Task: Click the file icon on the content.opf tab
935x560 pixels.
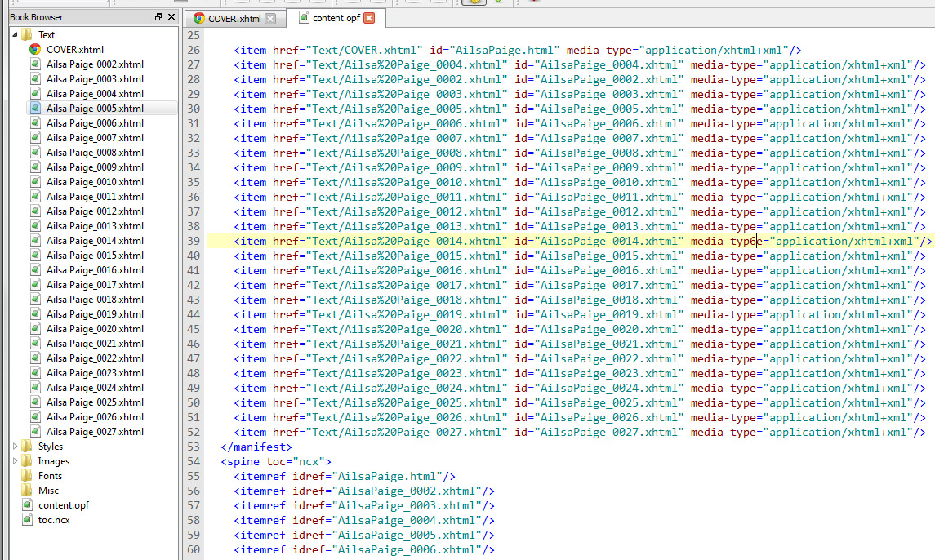Action: tap(304, 18)
